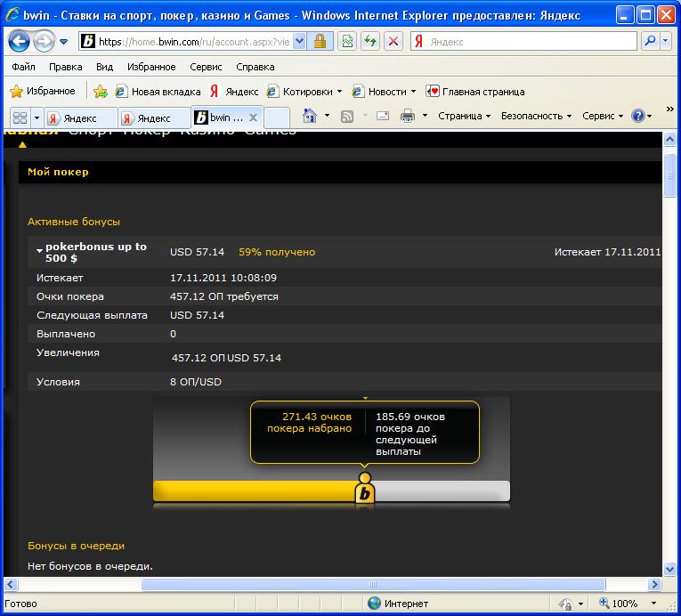The height and width of the screenshot is (616, 681).
Task: Open Яндекс link in favorites bar
Action: (x=234, y=92)
